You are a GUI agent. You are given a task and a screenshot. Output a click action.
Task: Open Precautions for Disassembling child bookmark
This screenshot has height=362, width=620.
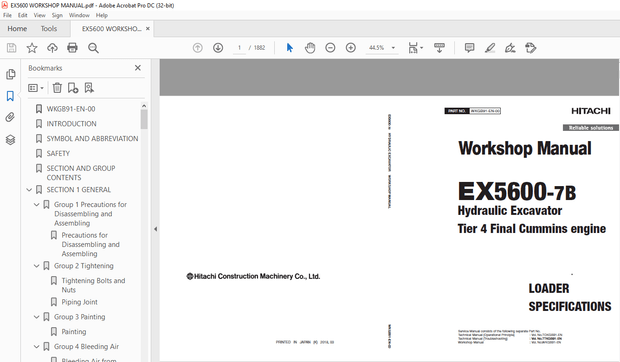point(91,244)
